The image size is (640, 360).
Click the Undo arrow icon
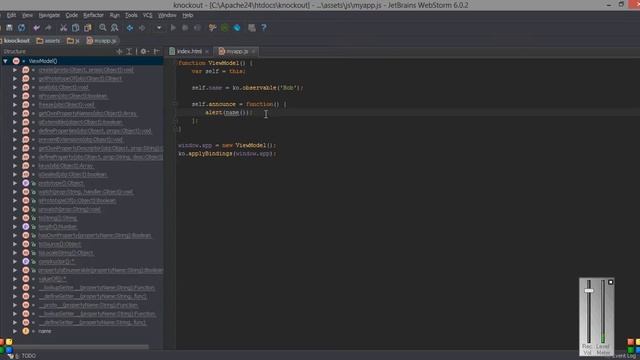click(37, 28)
